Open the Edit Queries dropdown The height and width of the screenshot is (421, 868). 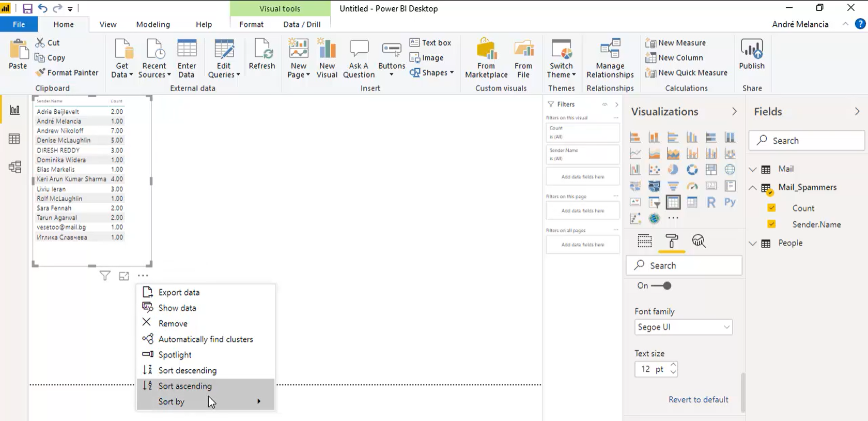coord(224,58)
